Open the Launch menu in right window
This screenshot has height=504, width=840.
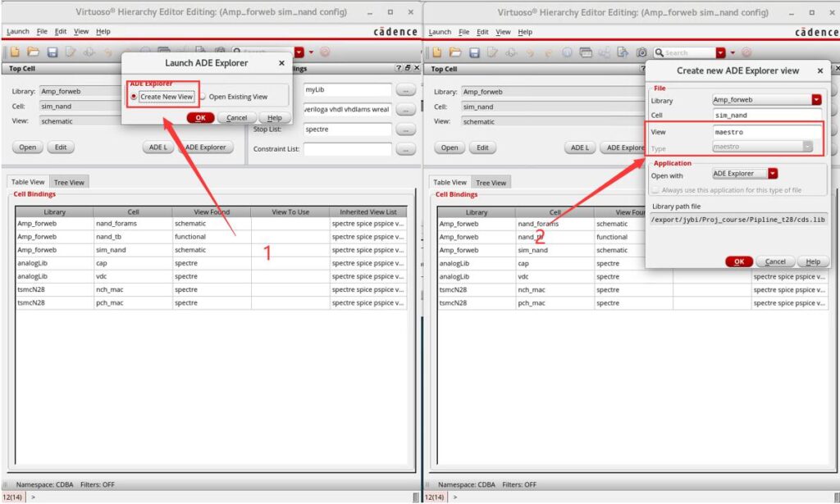pyautogui.click(x=440, y=32)
